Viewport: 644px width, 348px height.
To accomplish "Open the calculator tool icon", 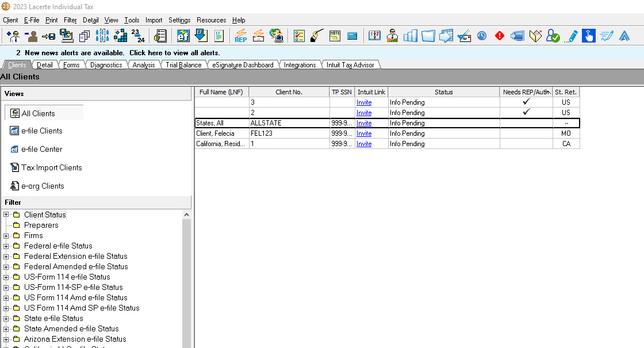I will 352,36.
